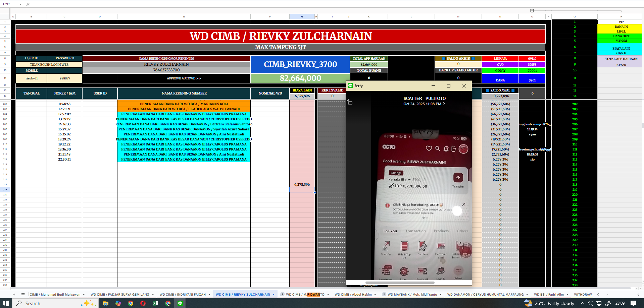Tap heart icon in OCTO screenshot
Image resolution: width=644 pixels, height=308 pixels.
coord(429,148)
